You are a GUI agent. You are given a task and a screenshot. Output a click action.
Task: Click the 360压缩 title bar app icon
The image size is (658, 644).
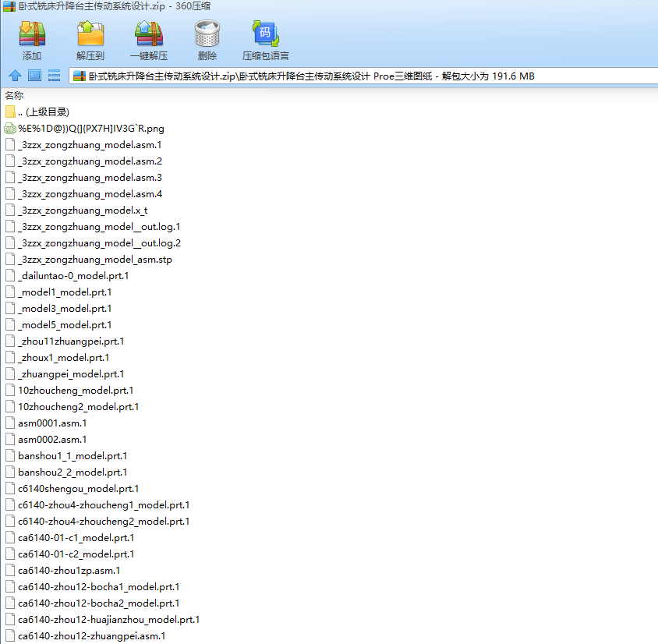tap(9, 6)
